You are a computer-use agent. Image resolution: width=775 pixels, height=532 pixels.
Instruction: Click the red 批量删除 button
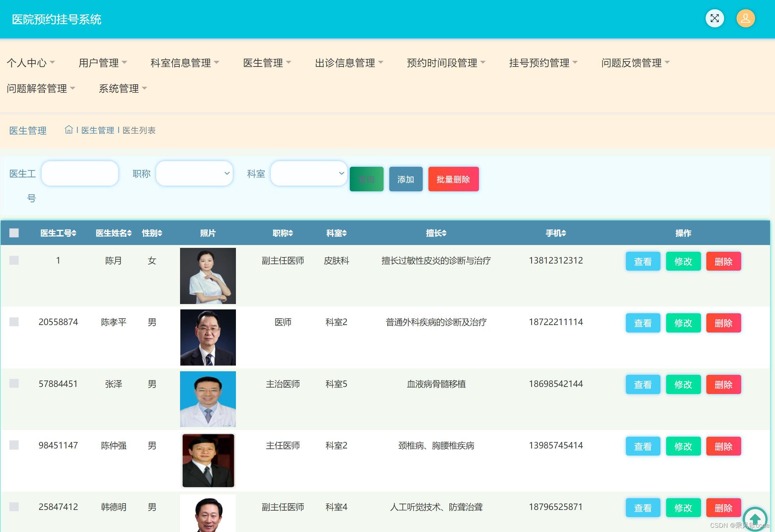pyautogui.click(x=453, y=179)
